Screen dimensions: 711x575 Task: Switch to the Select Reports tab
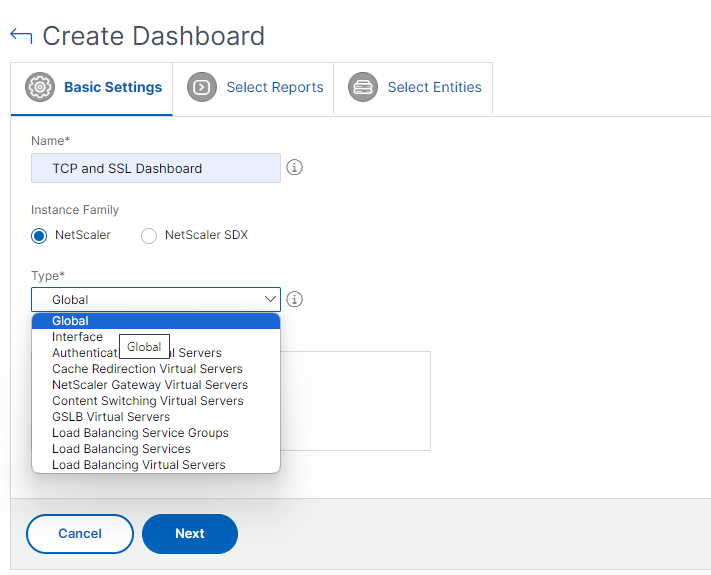point(253,88)
